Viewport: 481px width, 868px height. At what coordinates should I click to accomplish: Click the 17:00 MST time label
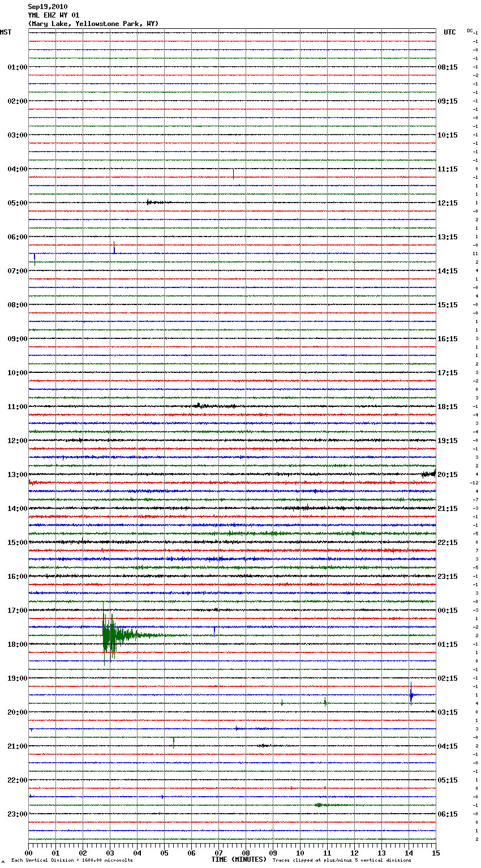click(x=17, y=611)
